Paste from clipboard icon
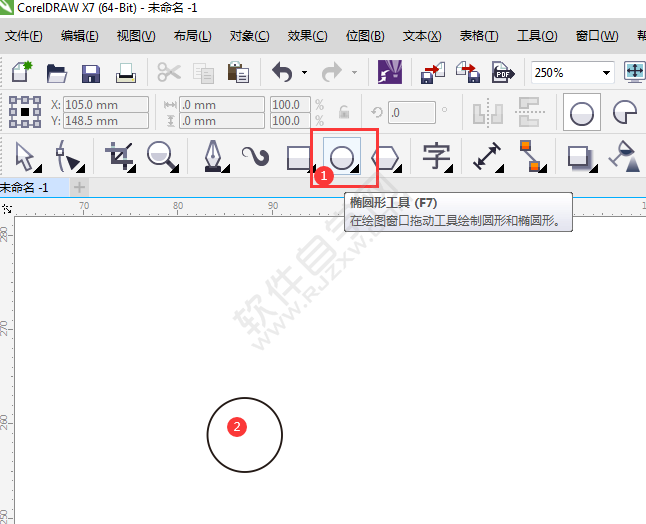This screenshot has height=524, width=646. click(238, 72)
